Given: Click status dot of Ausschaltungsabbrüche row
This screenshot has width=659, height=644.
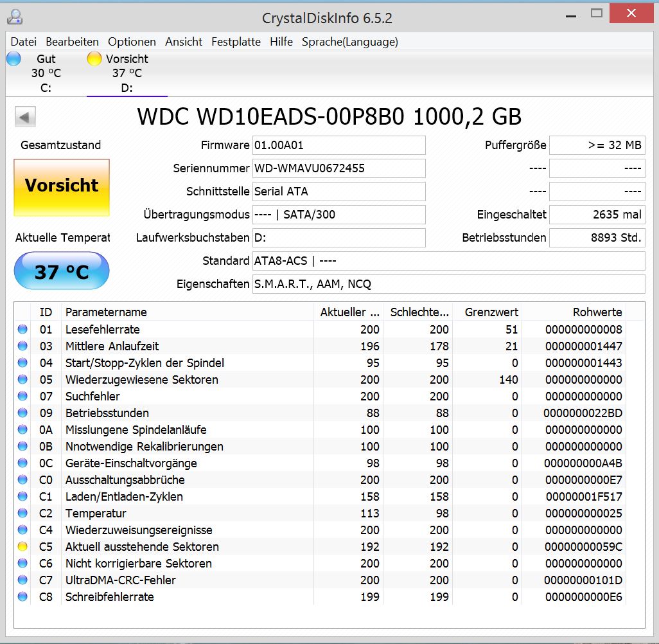Looking at the screenshot, I should (22, 479).
